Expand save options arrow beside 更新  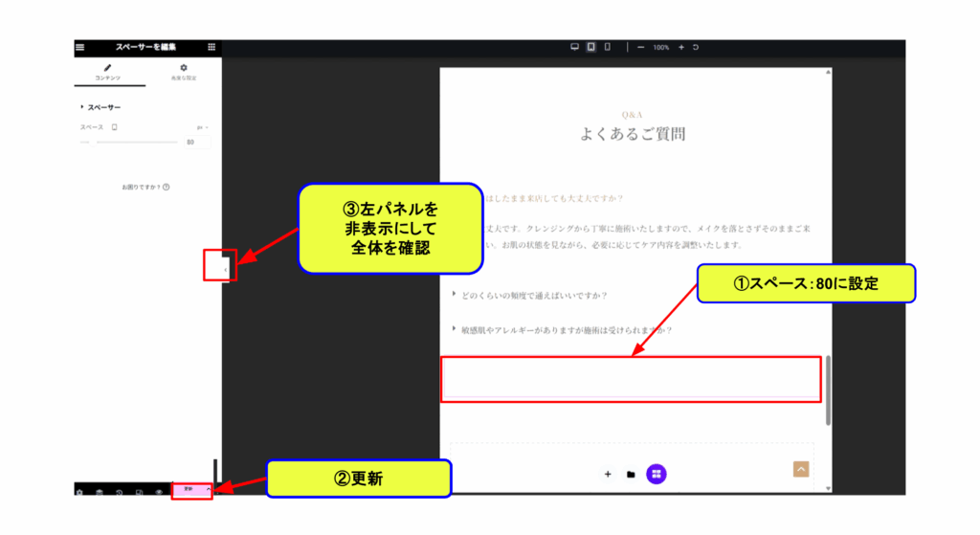point(208,489)
